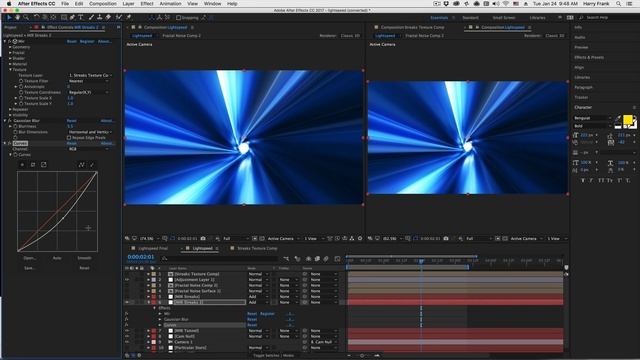Select the Hand tool

18,18
